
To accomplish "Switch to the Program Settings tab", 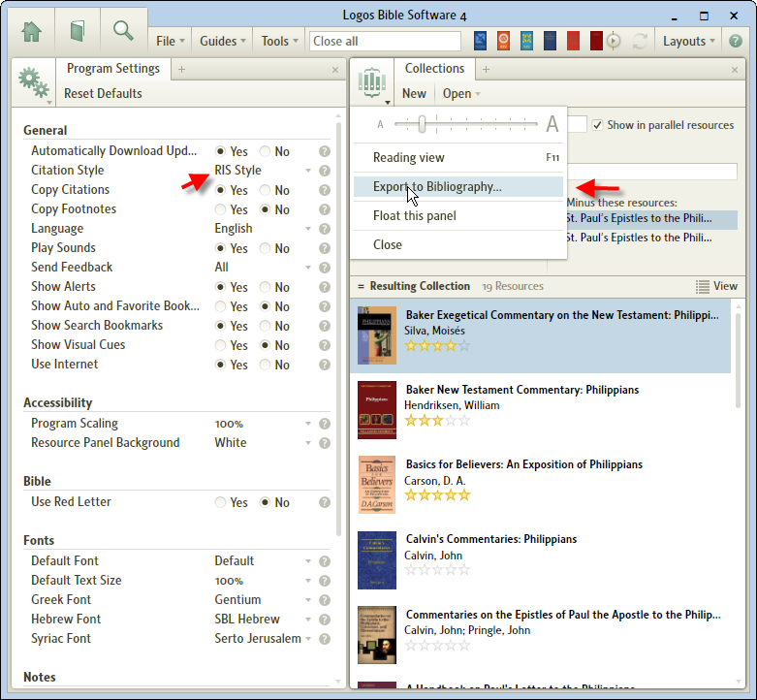I will [x=113, y=69].
